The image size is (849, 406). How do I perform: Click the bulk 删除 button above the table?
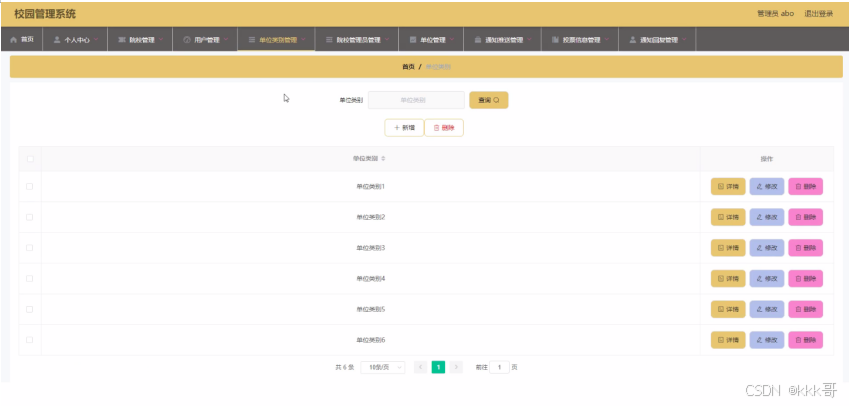(x=444, y=128)
